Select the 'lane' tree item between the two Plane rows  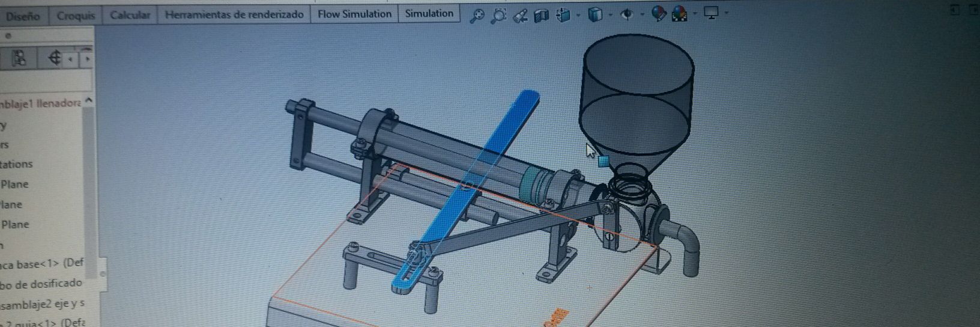coord(11,204)
